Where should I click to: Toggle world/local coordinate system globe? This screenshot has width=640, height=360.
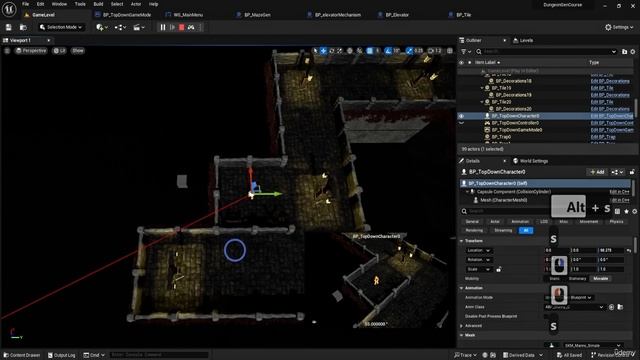point(350,51)
